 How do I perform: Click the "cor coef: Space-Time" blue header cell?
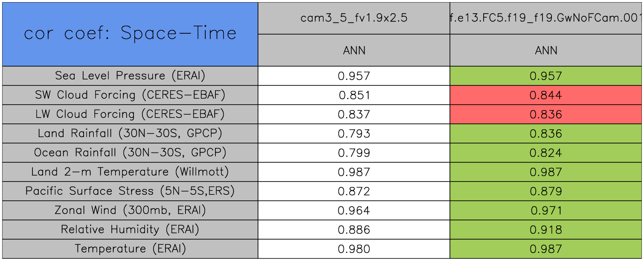point(130,34)
